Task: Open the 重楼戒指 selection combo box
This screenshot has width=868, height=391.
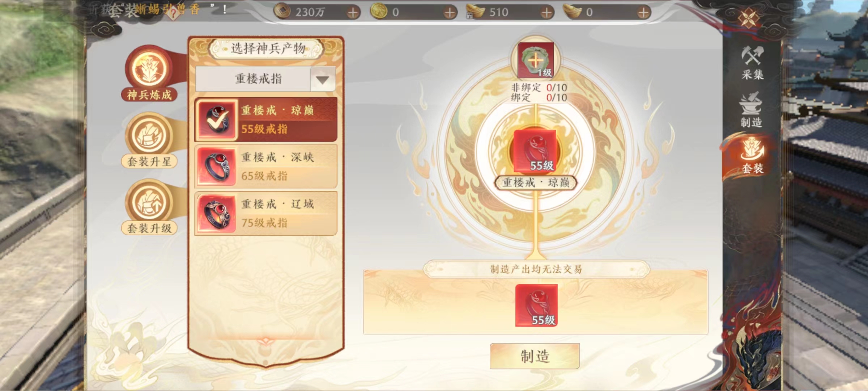Action: 265,79
